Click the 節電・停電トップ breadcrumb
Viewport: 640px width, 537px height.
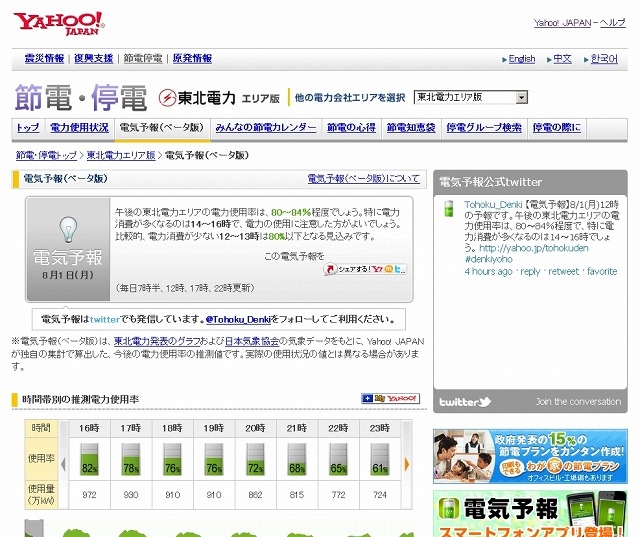coord(46,155)
